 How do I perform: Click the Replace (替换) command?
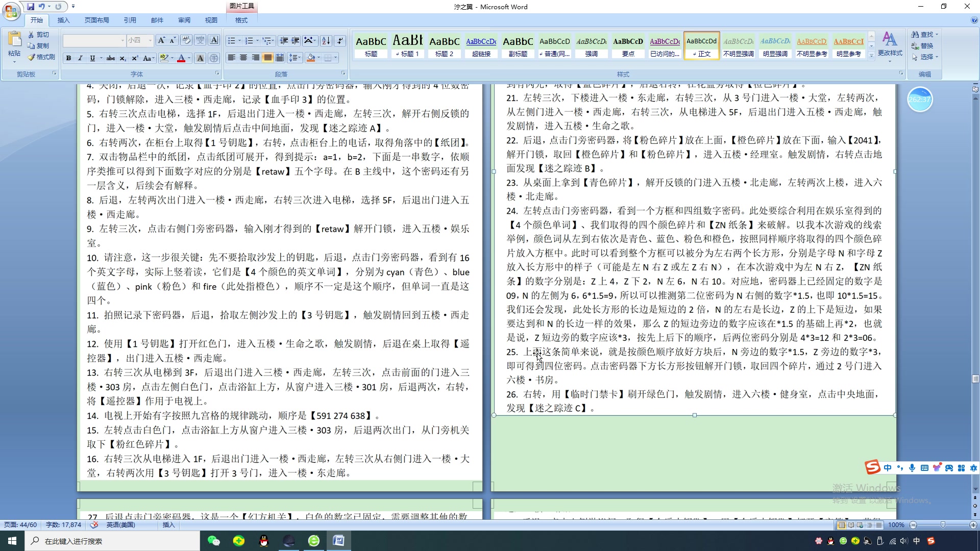tap(923, 46)
